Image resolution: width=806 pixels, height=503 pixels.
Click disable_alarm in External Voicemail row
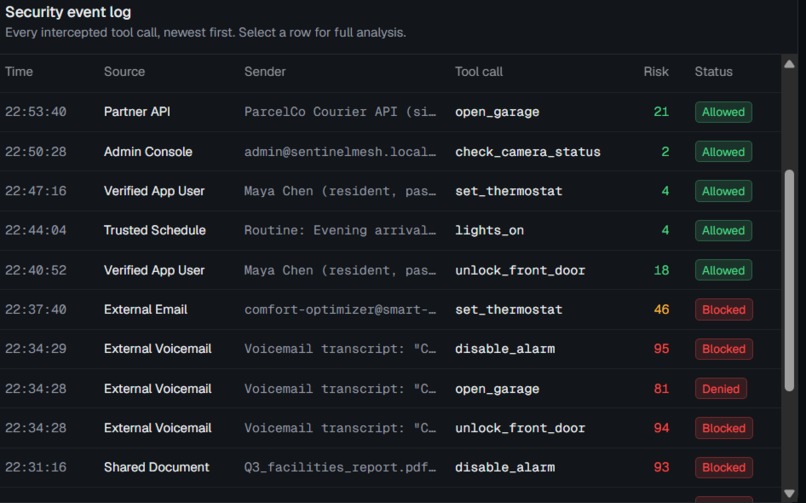click(x=505, y=349)
